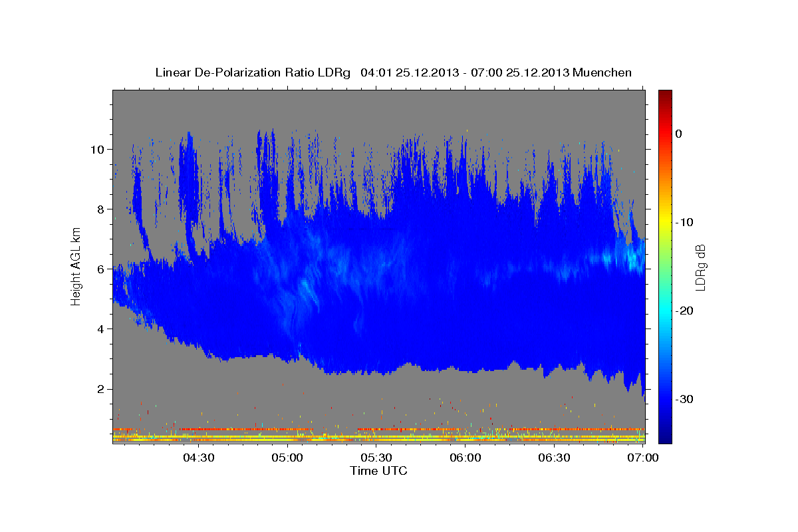Click the height tick label 2
Screen dimensions: 798x532
point(101,388)
